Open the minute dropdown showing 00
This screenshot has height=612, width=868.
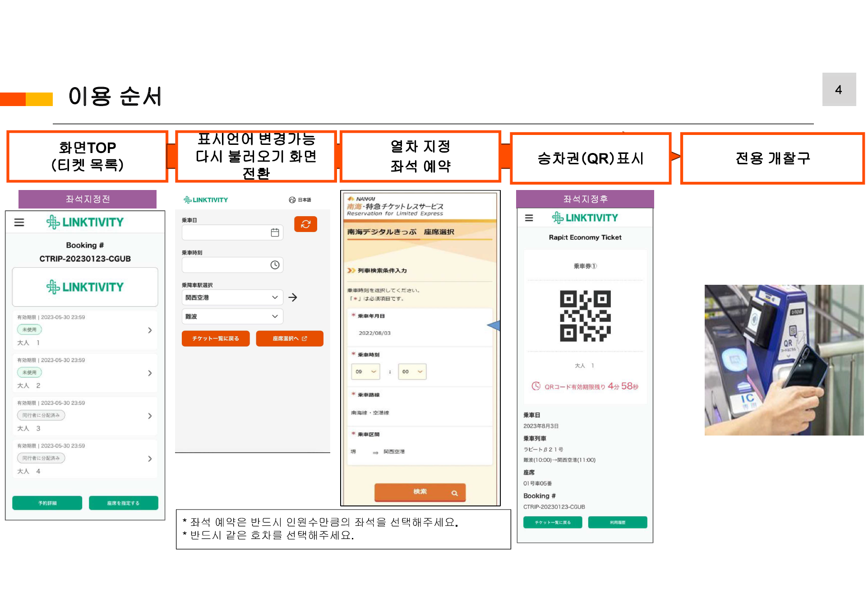point(412,371)
